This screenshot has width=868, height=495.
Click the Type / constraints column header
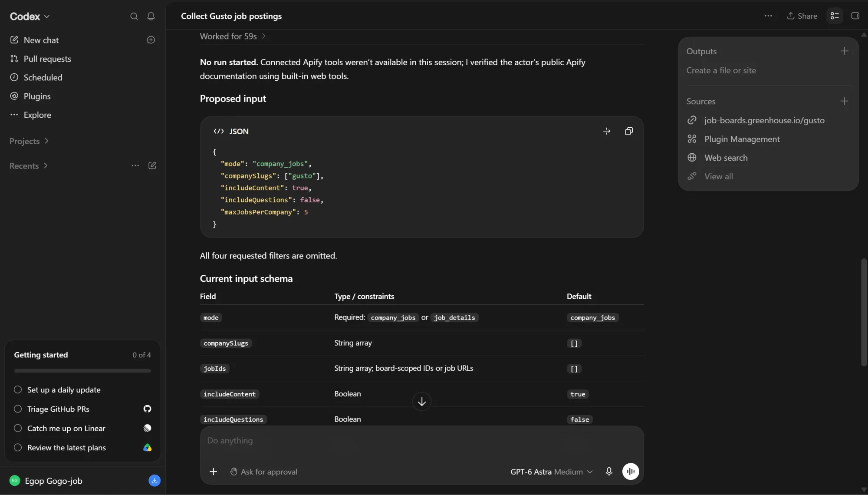(364, 296)
